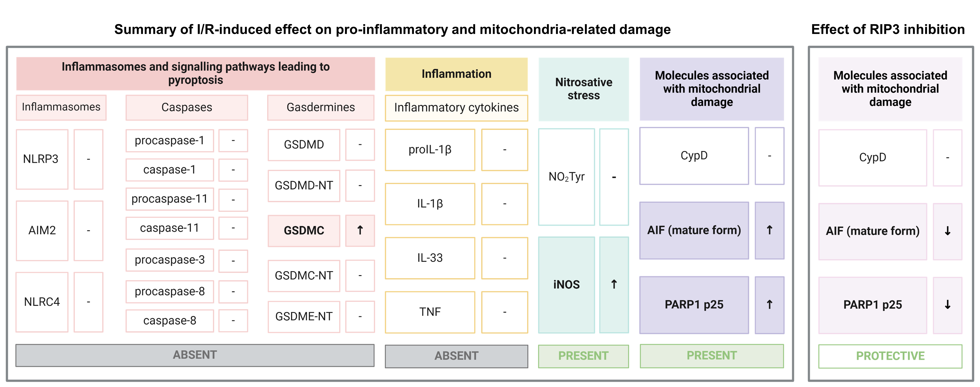The image size is (980, 387).
Task: Select the Inflammatory cytokines sub-header
Action: (x=456, y=108)
